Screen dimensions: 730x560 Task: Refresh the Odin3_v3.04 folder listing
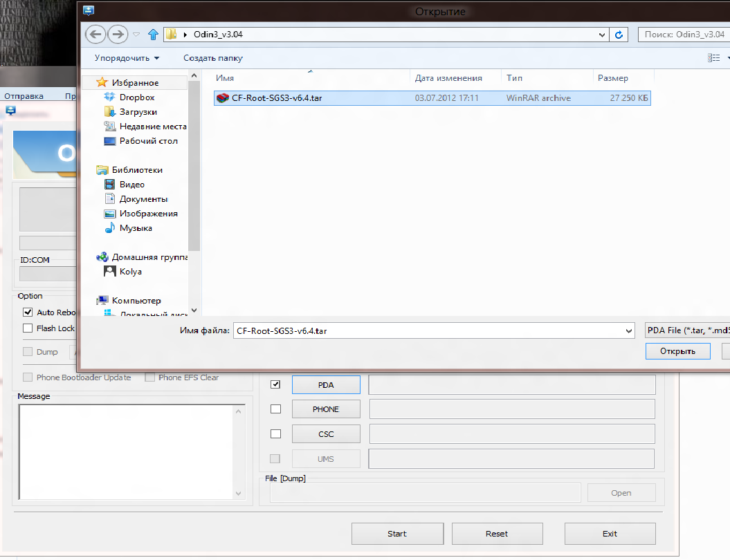point(619,35)
